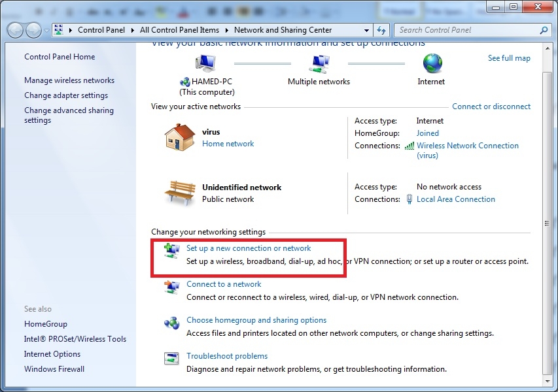Open the recent pages dropdown beside Forward
Image resolution: width=558 pixels, height=392 pixels.
click(x=46, y=31)
